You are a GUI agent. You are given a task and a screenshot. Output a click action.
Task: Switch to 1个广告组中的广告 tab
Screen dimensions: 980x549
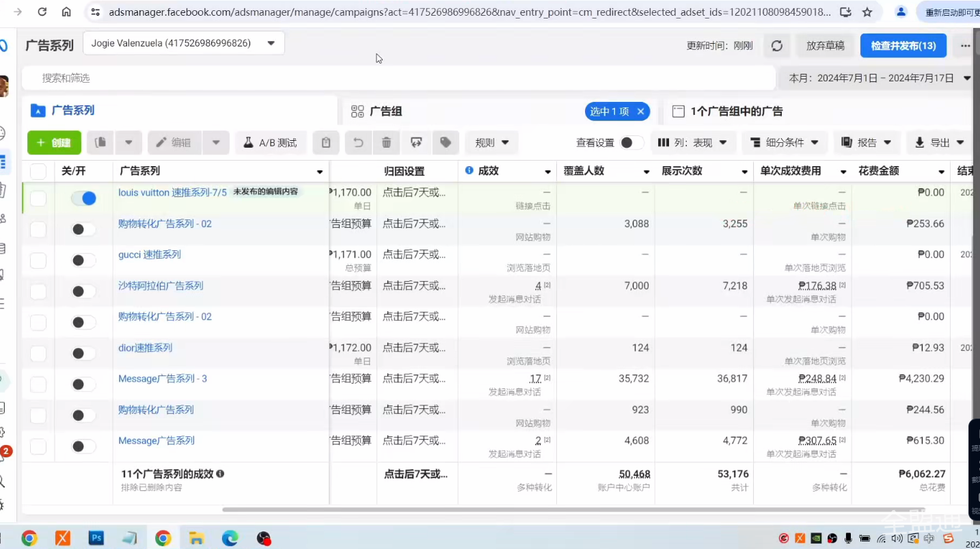coord(736,111)
